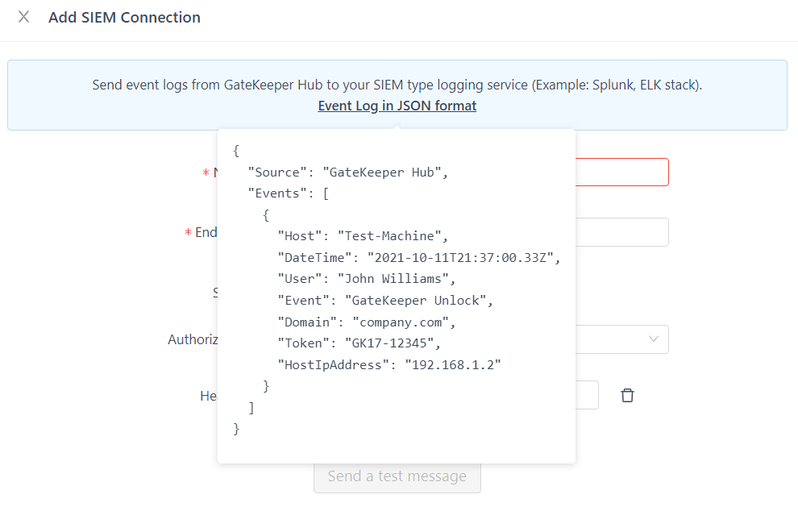Viewport: 798px width, 532px height.
Task: Expand the Authorization dropdown chevron
Action: pos(654,339)
